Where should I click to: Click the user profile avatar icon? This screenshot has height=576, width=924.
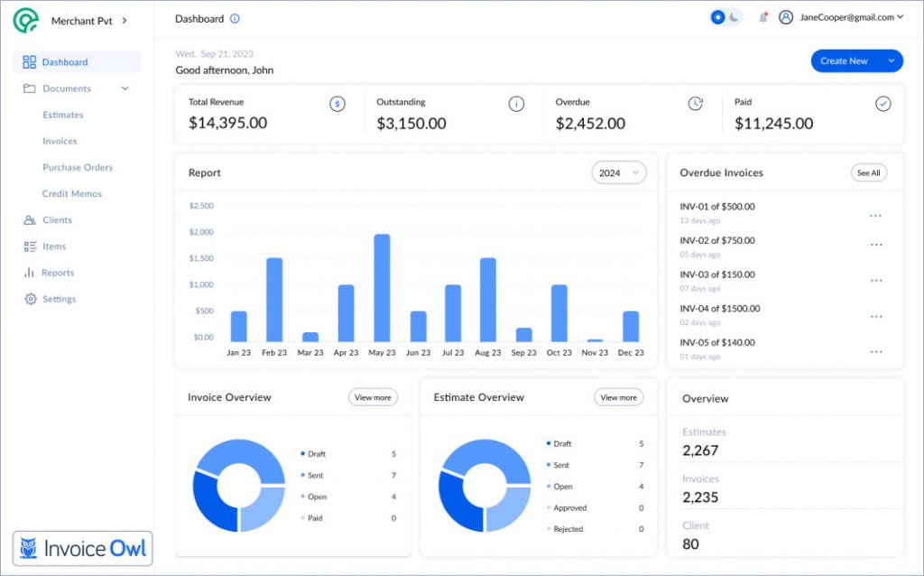(x=786, y=17)
